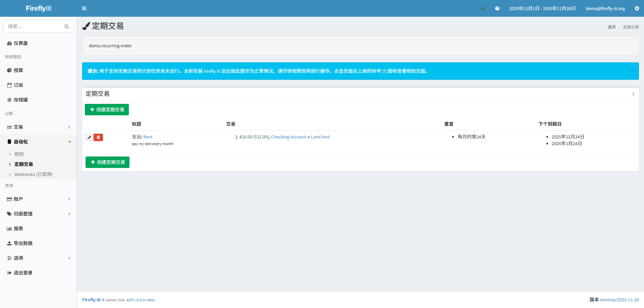Expand the 账户 sidebar menu
The width and height of the screenshot is (644, 308).
coord(38,199)
